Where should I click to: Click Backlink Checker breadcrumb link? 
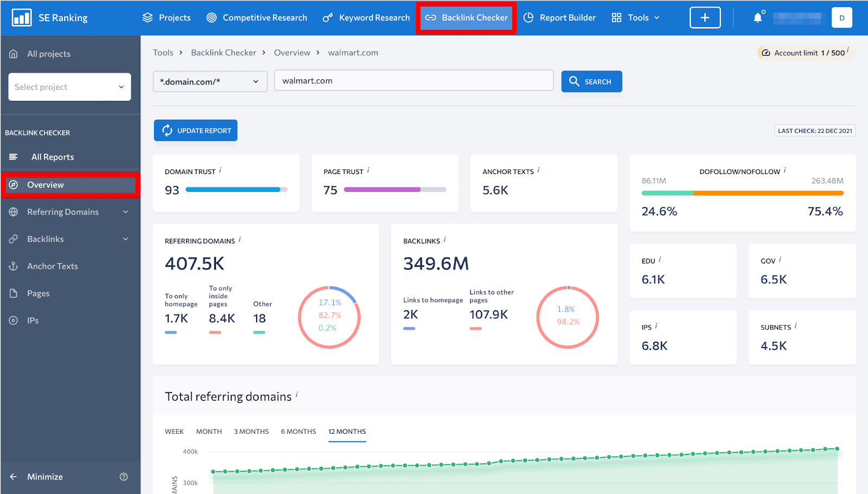pyautogui.click(x=224, y=53)
